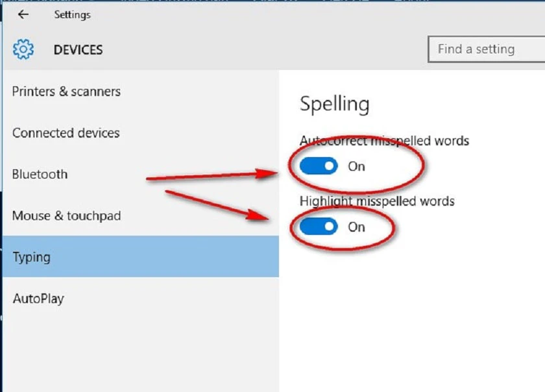The height and width of the screenshot is (392, 545).
Task: Select the highlighted Typing item
Action: [140, 257]
